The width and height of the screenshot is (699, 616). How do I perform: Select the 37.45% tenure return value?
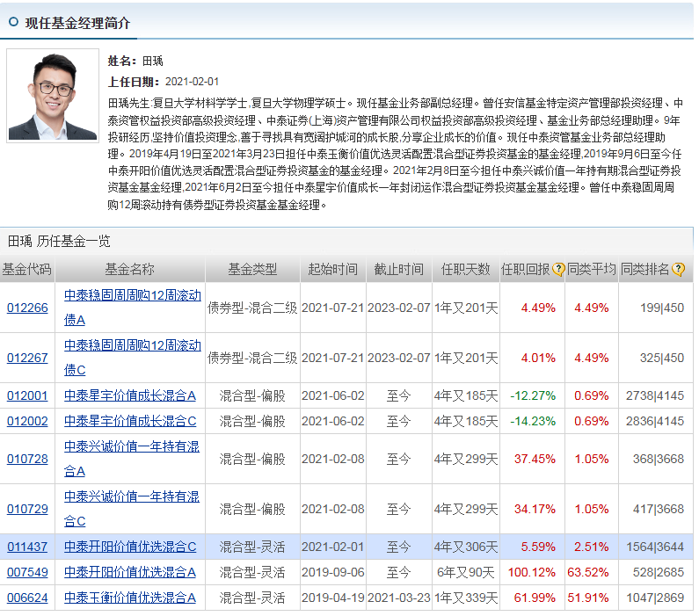coord(535,459)
